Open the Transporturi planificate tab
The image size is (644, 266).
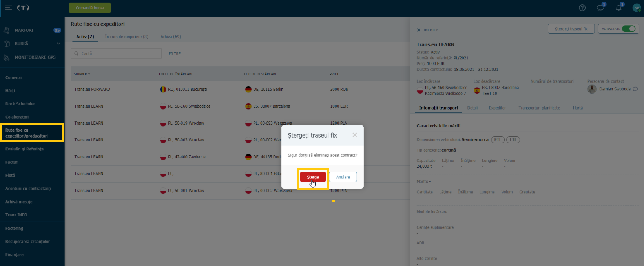539,108
